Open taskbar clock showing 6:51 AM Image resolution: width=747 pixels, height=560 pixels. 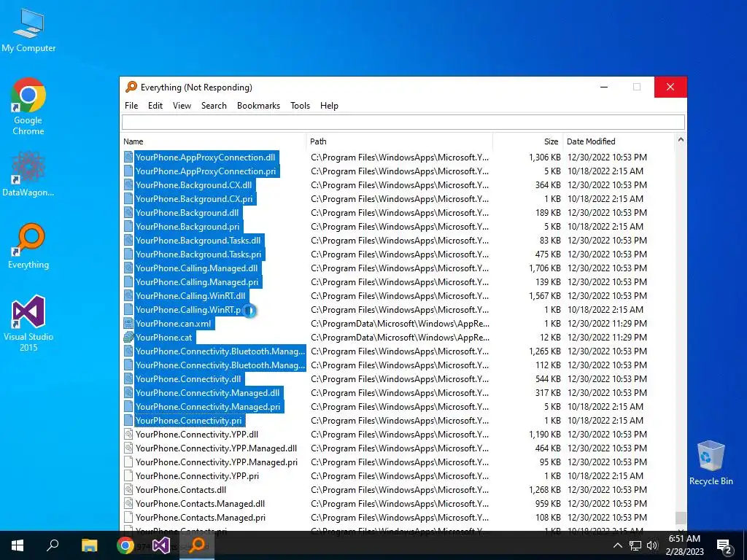point(684,545)
